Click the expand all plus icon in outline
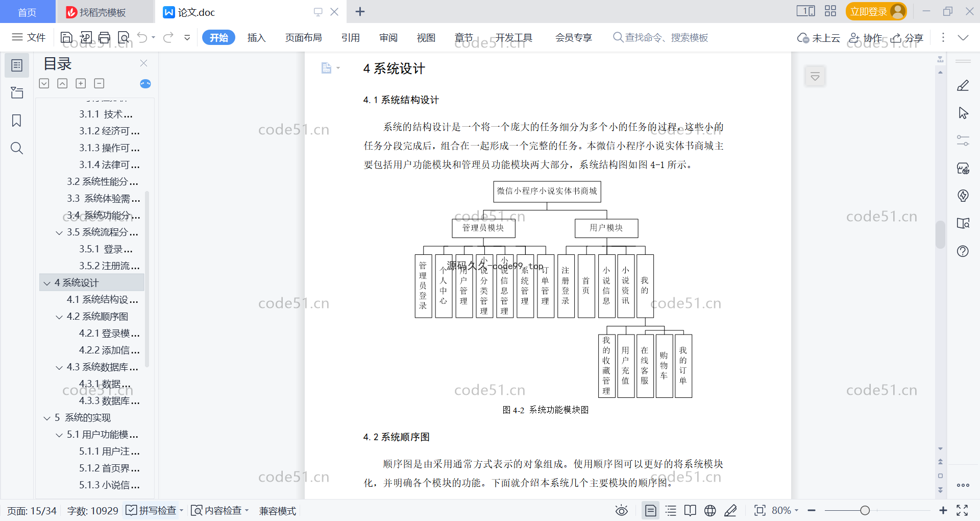This screenshot has height=521, width=980. click(x=81, y=83)
